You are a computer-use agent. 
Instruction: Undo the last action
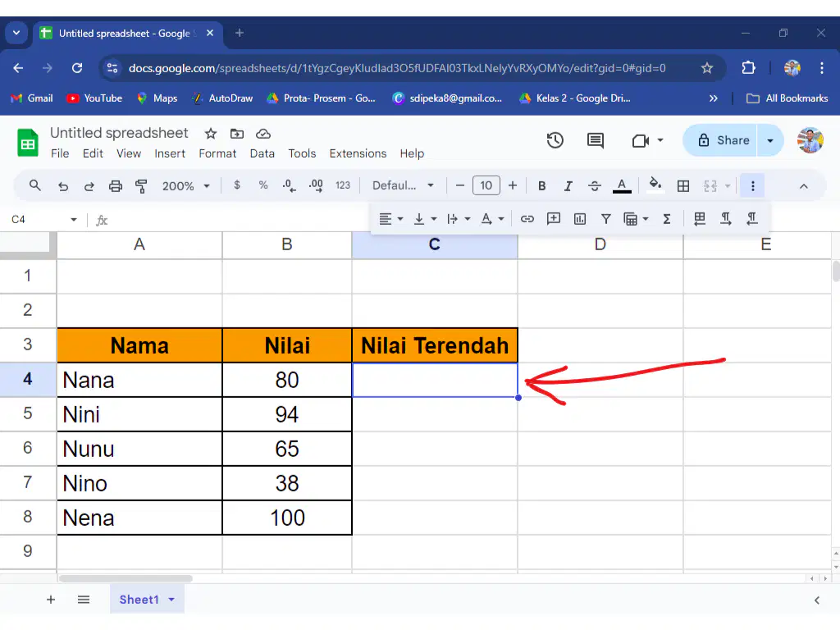pyautogui.click(x=63, y=186)
